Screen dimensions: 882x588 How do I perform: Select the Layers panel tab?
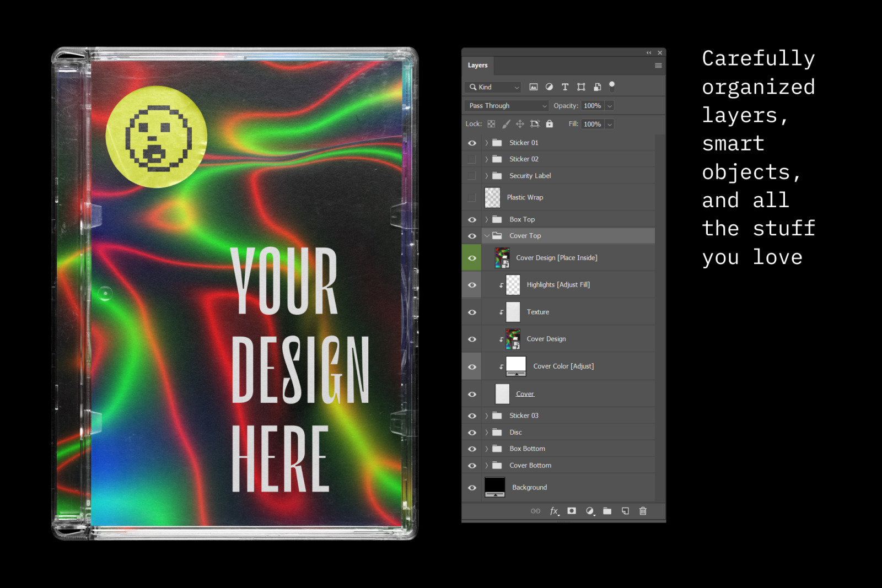[477, 66]
